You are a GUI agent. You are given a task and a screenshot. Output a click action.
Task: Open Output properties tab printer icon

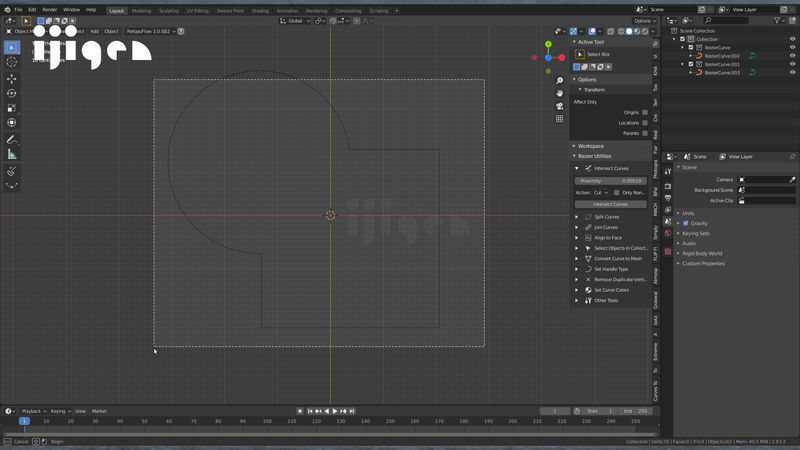pyautogui.click(x=668, y=198)
